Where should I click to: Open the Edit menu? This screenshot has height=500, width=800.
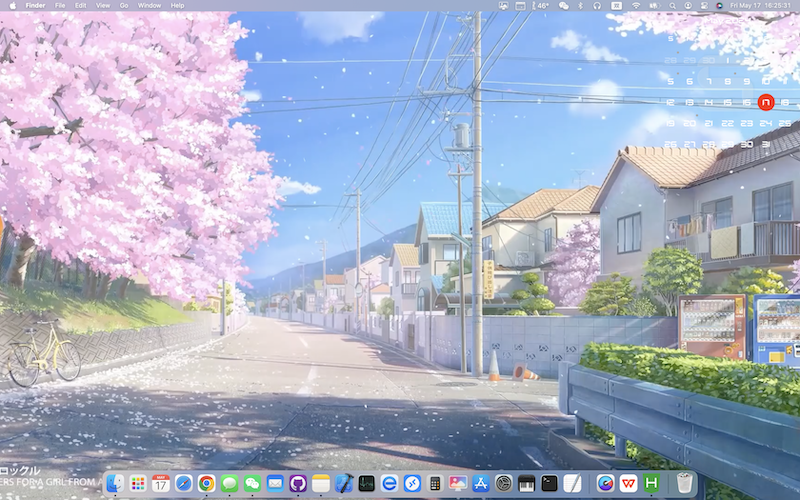point(81,6)
